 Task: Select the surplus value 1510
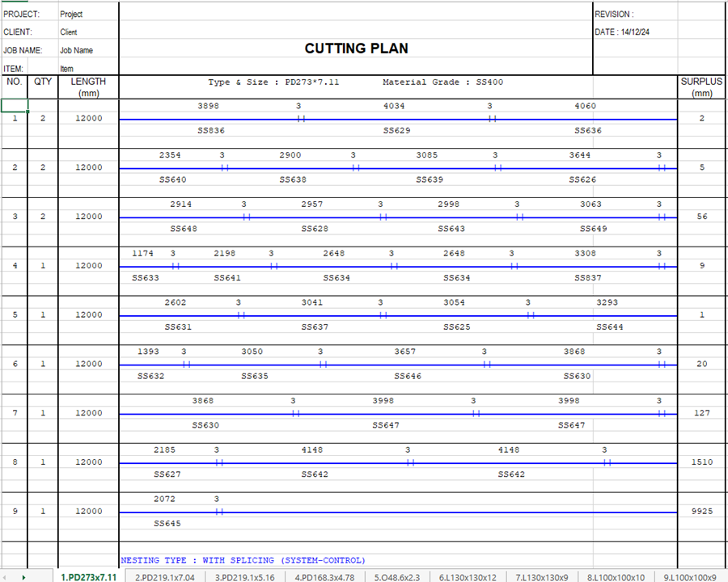pos(702,462)
